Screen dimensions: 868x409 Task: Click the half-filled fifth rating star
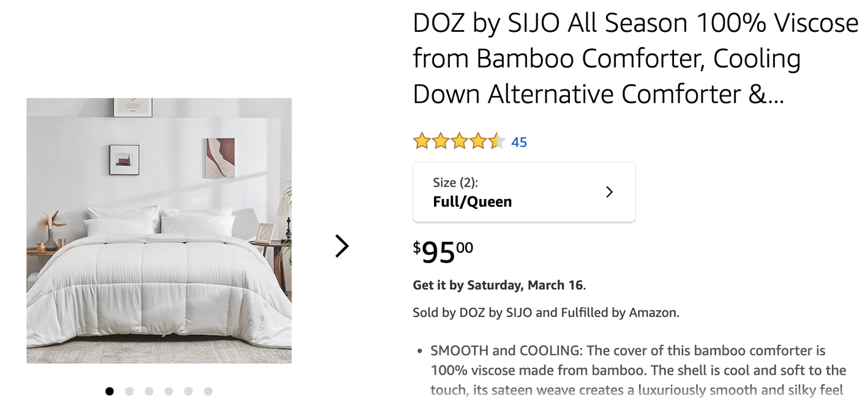[496, 141]
